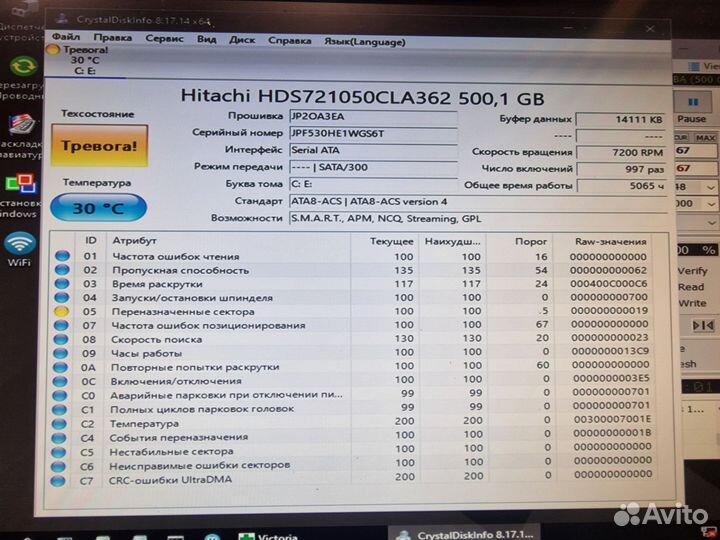Open the Справка menu
720x540 pixels.
tap(290, 41)
